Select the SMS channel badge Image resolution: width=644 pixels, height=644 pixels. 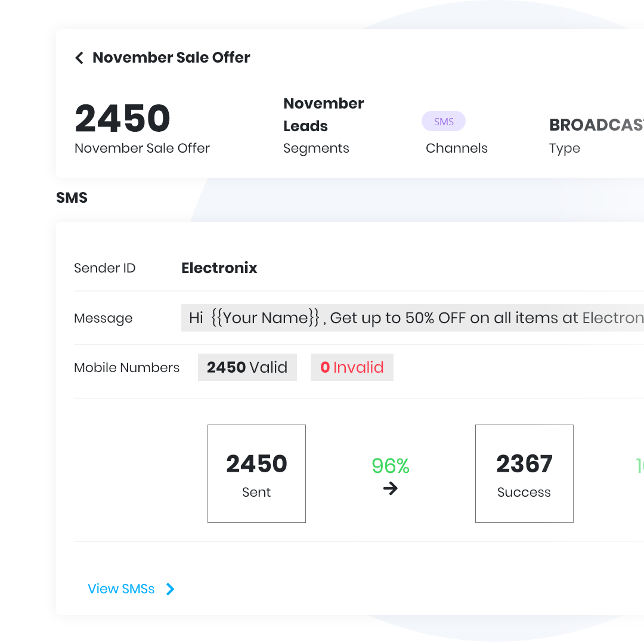tap(444, 121)
